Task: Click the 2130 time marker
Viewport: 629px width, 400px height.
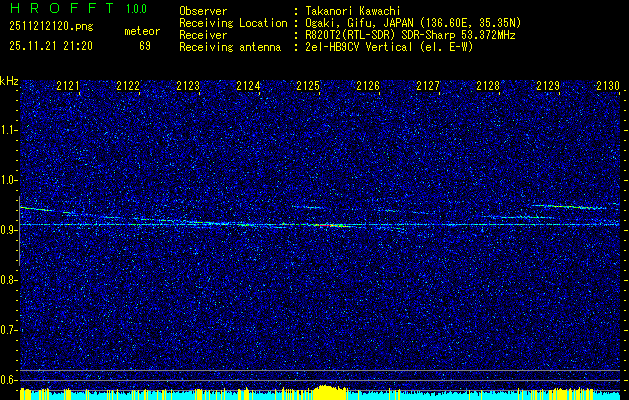Action: (x=608, y=86)
